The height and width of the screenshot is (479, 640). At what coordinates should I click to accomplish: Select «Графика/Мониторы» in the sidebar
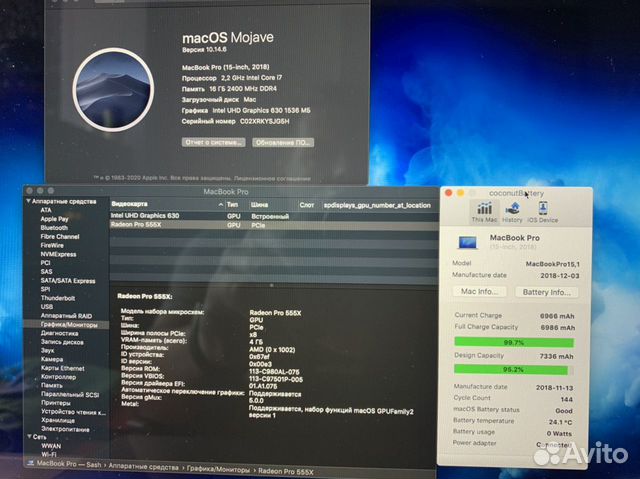pos(69,325)
